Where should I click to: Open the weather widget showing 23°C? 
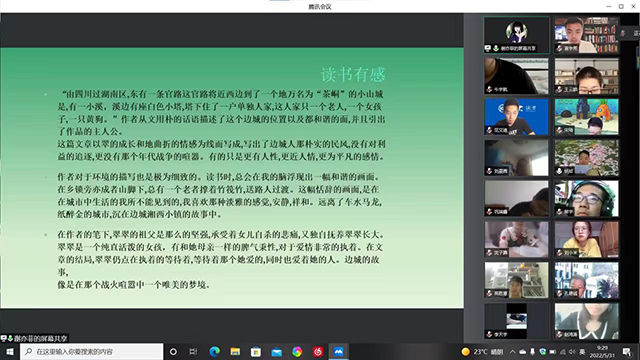(x=482, y=351)
